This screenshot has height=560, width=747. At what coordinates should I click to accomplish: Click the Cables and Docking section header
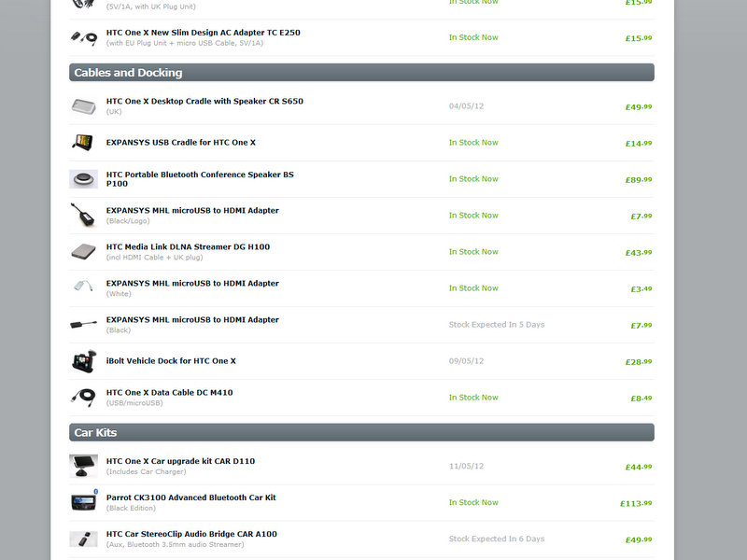tap(361, 73)
